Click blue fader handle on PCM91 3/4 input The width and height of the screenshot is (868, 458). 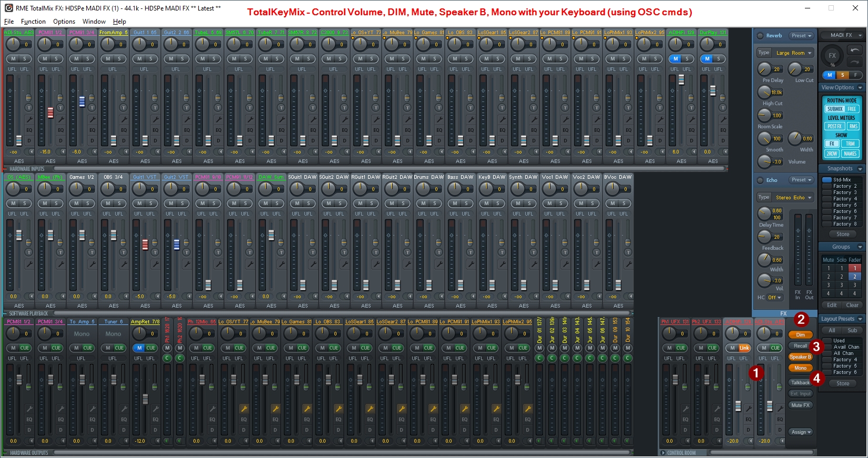click(82, 102)
